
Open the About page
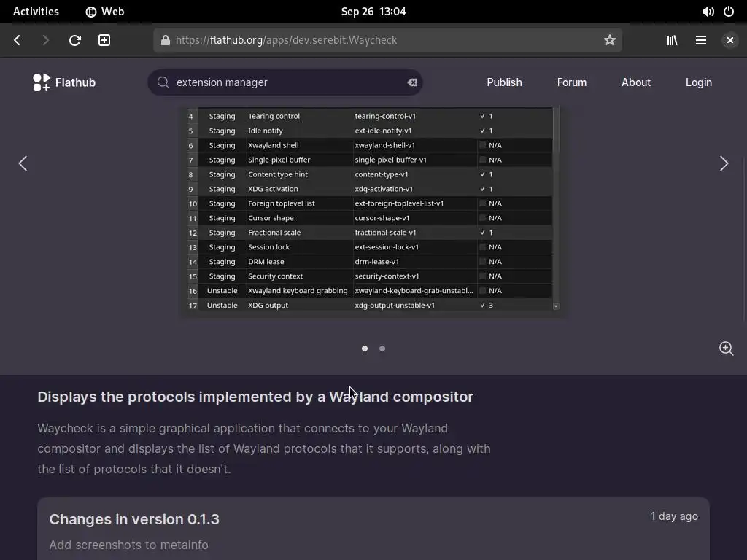coord(635,82)
